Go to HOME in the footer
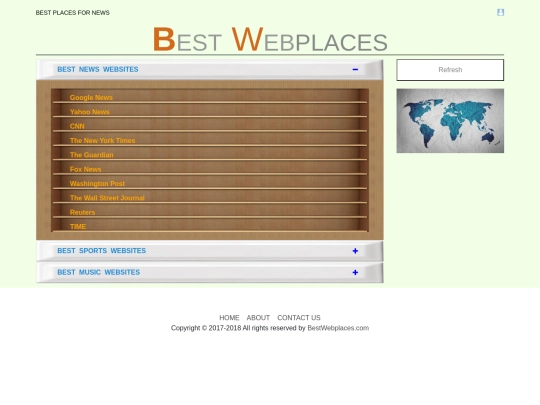 (229, 318)
